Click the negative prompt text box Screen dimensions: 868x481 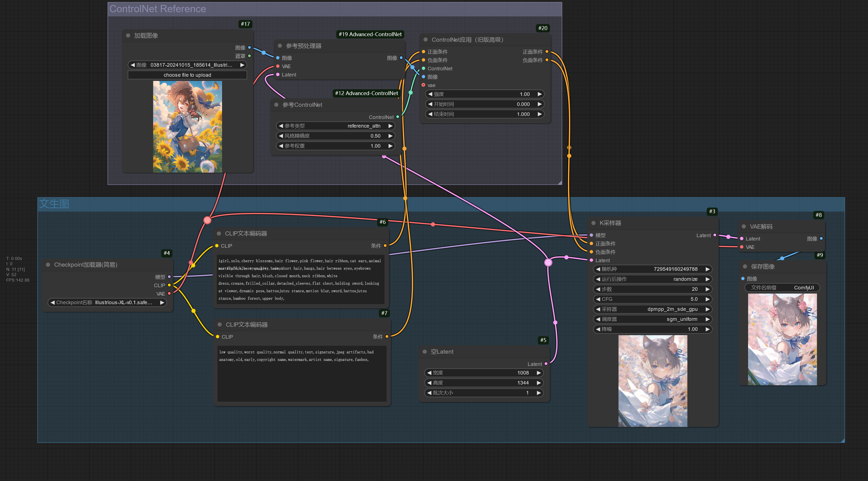[301, 374]
